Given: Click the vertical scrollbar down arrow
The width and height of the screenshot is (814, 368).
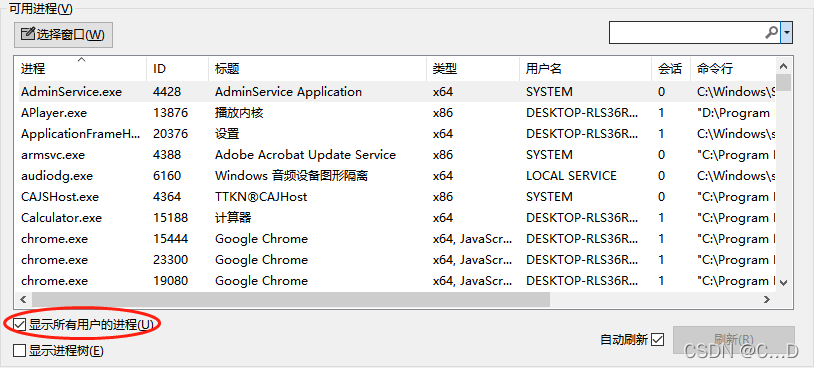Looking at the screenshot, I should (x=784, y=282).
